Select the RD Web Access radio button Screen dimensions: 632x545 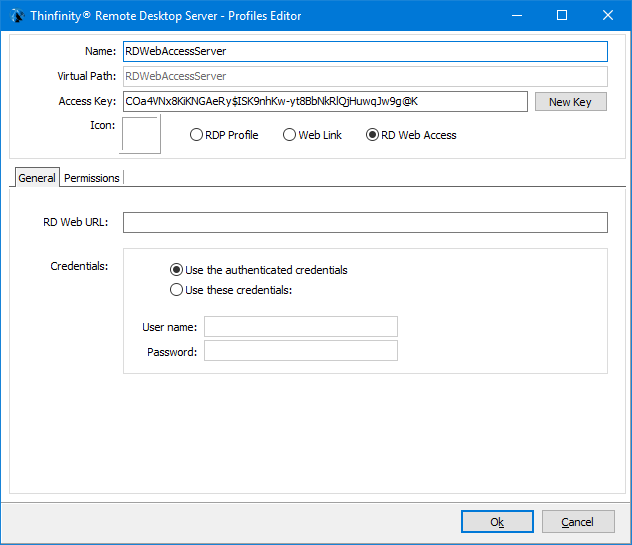[x=412, y=135]
